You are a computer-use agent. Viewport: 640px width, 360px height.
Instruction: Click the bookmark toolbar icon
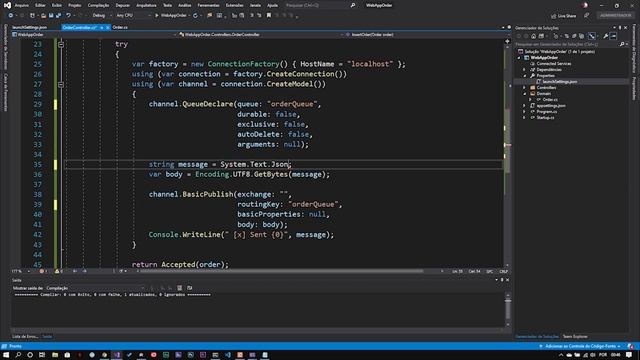[269, 16]
